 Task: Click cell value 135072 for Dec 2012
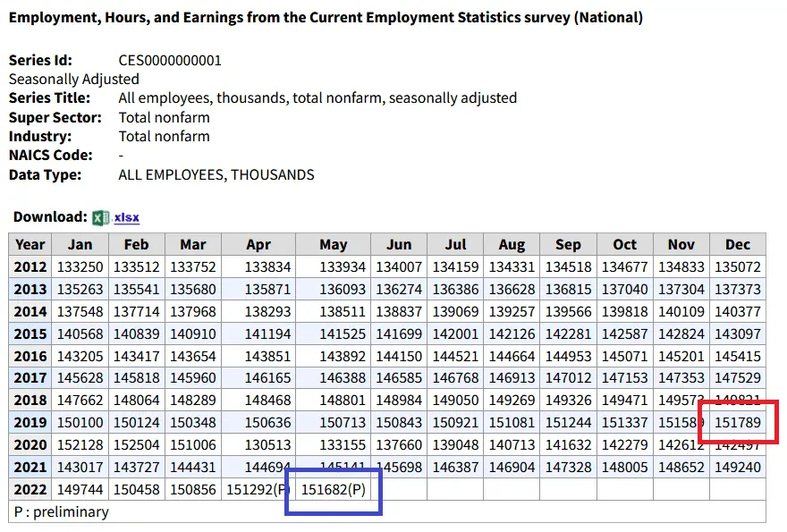738,267
